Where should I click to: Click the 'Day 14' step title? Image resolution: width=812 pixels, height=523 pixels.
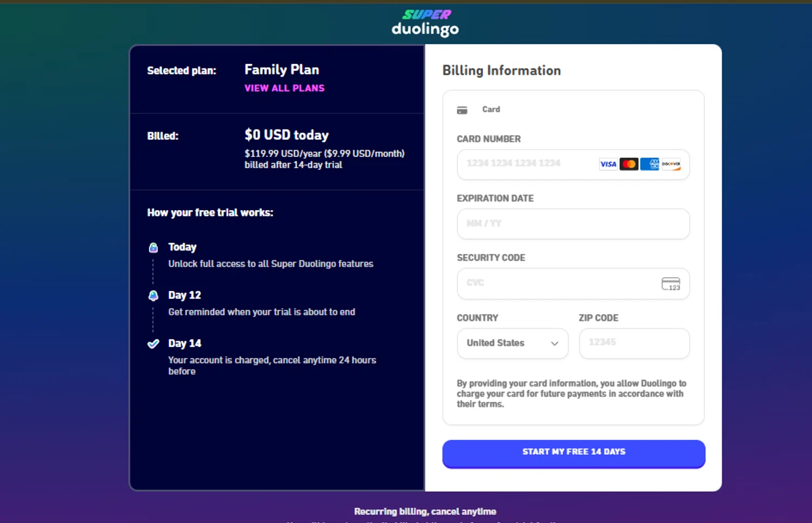(185, 343)
